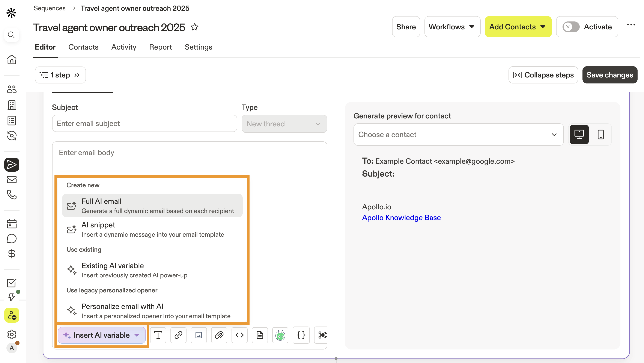Select the mobile preview toggle

point(601,134)
